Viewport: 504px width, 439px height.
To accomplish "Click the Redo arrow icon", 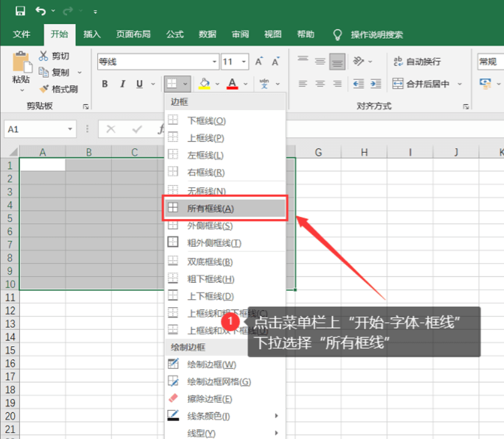I will [68, 11].
